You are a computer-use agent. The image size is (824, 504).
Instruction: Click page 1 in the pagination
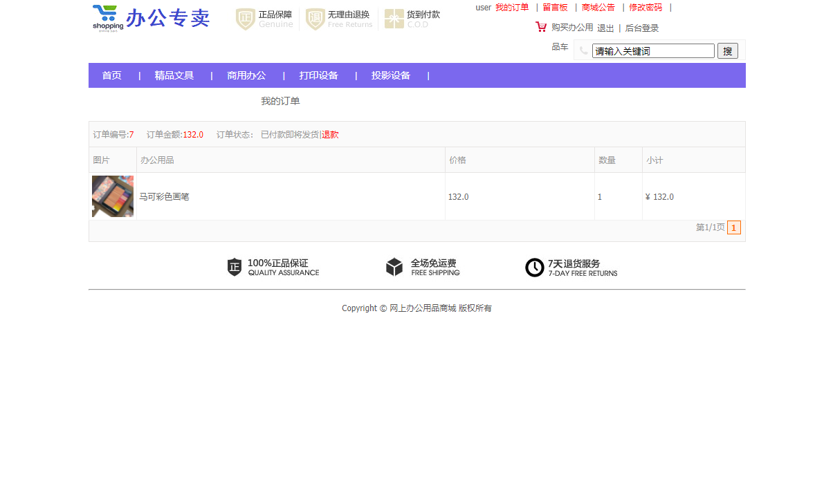coord(734,227)
